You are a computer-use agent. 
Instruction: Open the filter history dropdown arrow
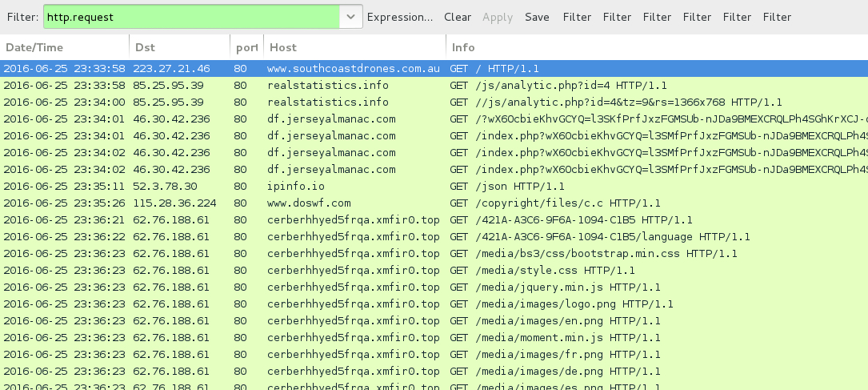pyautogui.click(x=350, y=17)
